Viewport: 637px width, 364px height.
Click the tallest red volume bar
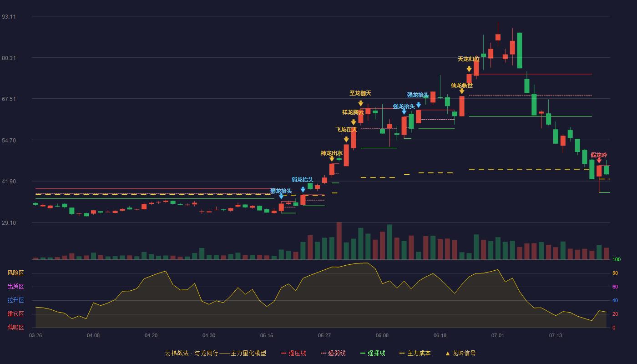point(339,241)
